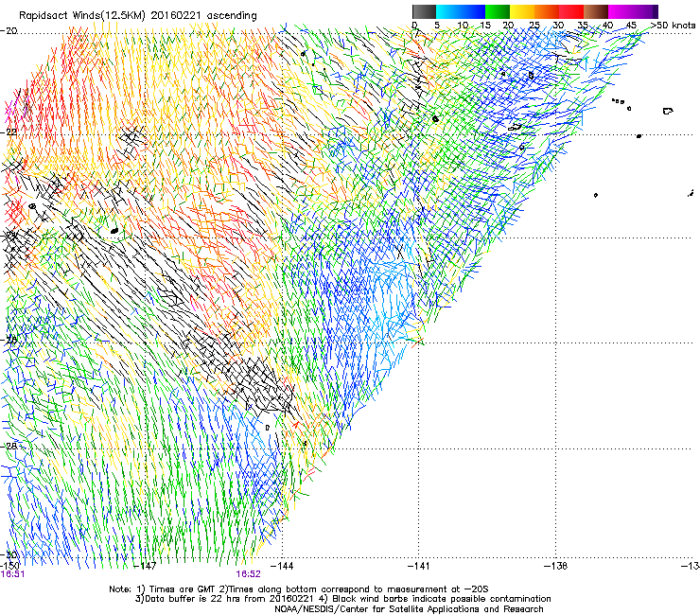Click the gray 0-5 knots color swatch

click(x=424, y=11)
